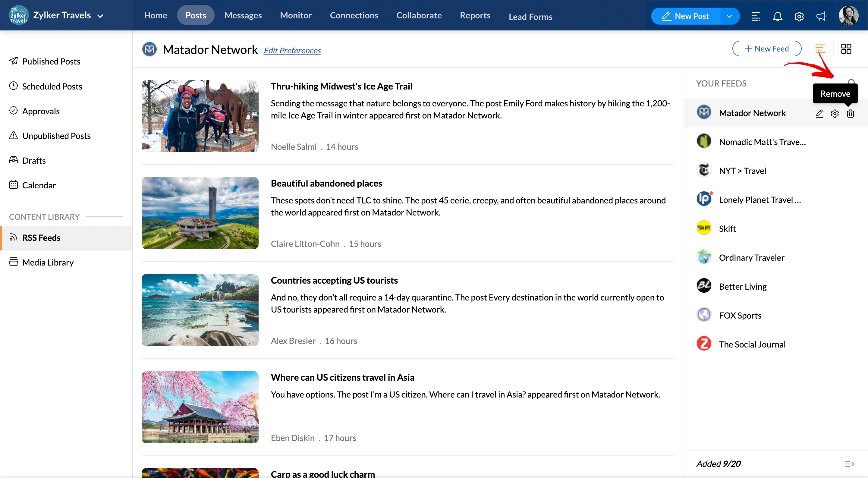Switch to the Connections tab
This screenshot has height=478, width=868.
tap(354, 15)
